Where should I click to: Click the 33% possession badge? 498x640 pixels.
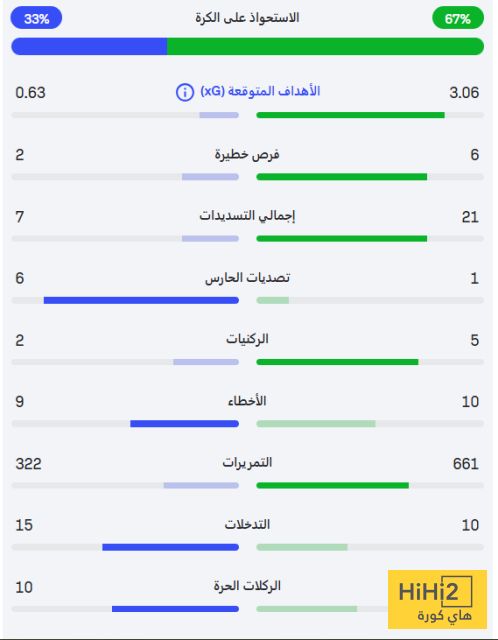(x=36, y=18)
